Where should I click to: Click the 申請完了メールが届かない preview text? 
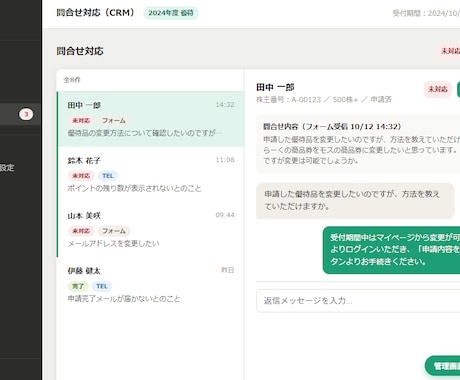click(x=124, y=299)
